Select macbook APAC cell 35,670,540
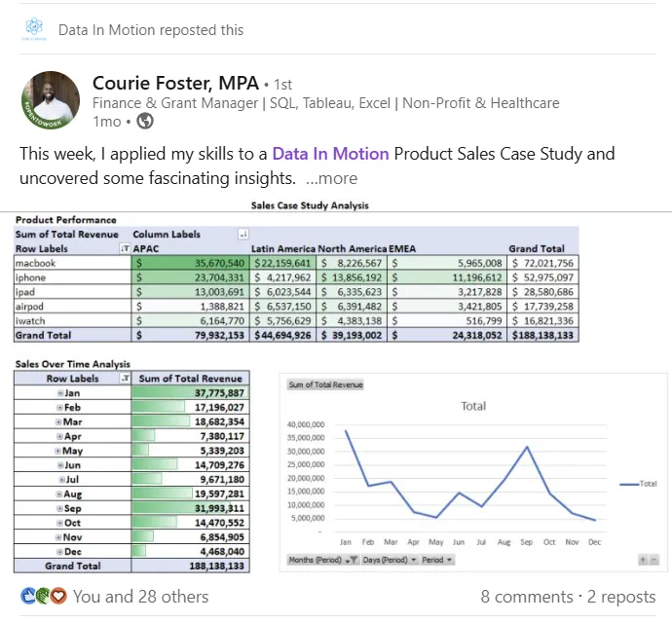This screenshot has height=623, width=672. tap(190, 263)
